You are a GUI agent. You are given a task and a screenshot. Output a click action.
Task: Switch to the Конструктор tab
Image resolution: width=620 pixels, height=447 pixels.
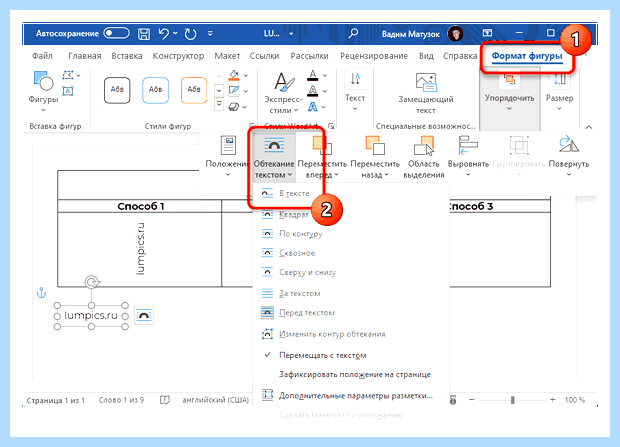click(178, 56)
